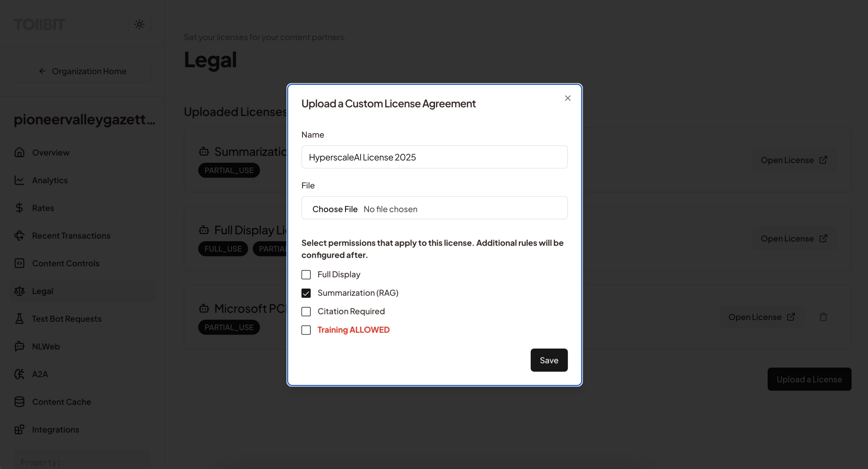Viewport: 868px width, 469px height.
Task: Check Citation Required permission
Action: (x=306, y=311)
